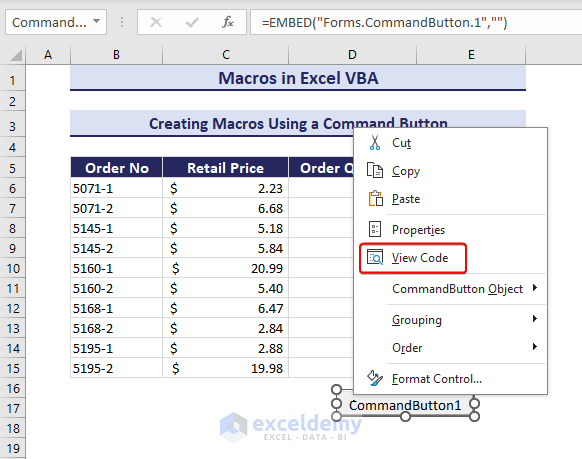Click the 'Retail Price' header cell
Viewport: 582px width, 459px height.
(225, 168)
